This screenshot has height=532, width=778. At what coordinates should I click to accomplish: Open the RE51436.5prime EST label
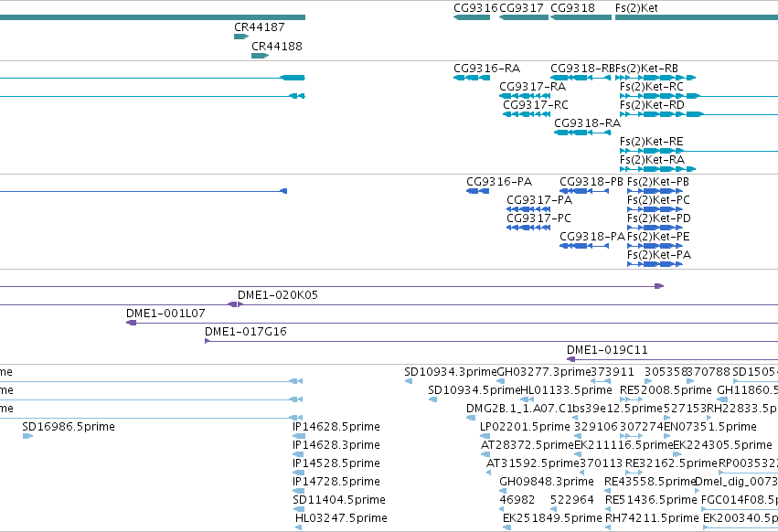pos(651,500)
